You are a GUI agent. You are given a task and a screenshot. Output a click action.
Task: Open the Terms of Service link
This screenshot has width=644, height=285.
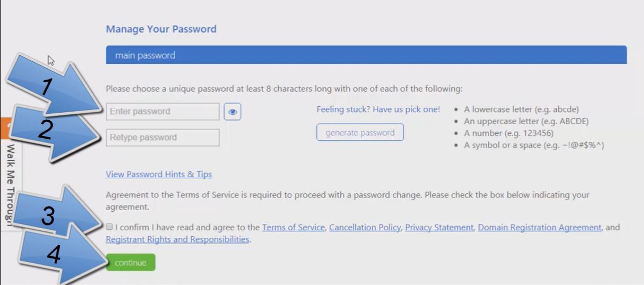click(294, 227)
